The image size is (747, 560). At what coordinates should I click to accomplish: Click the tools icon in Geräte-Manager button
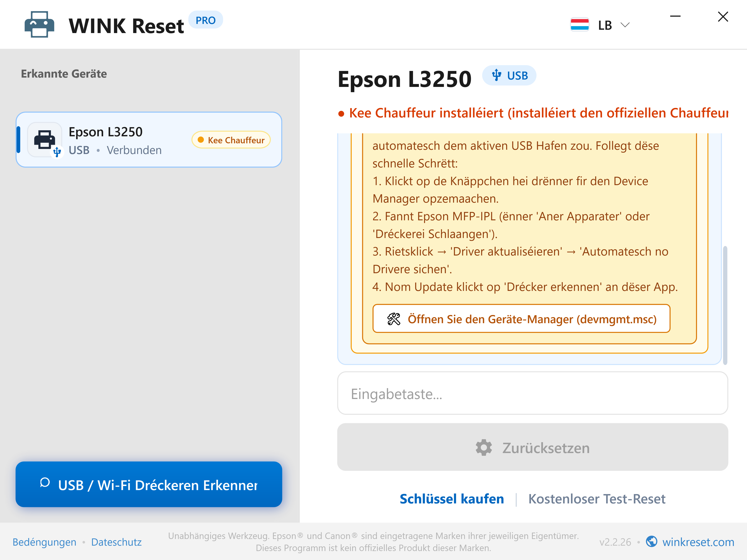393,319
